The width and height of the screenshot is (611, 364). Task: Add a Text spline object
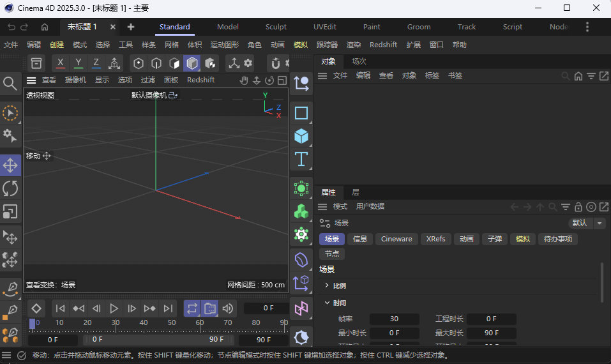301,159
